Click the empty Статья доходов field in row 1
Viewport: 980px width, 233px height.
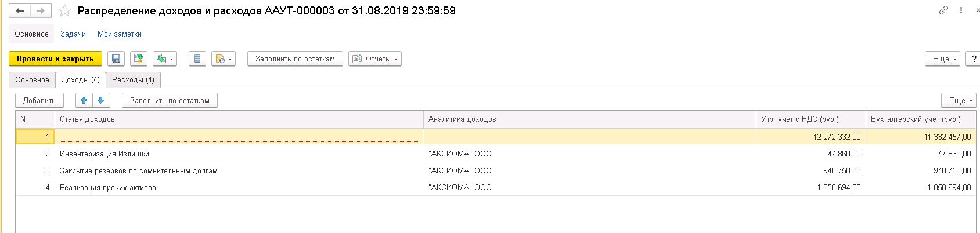(238, 137)
